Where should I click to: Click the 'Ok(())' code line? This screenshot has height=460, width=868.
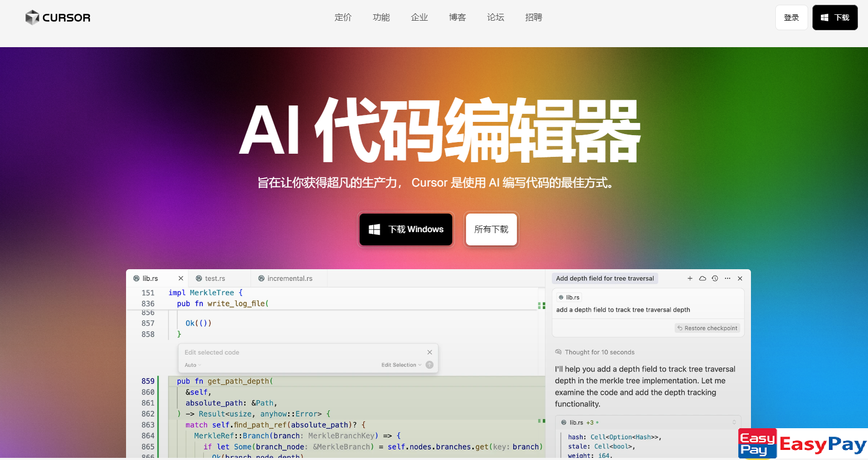[x=199, y=323]
